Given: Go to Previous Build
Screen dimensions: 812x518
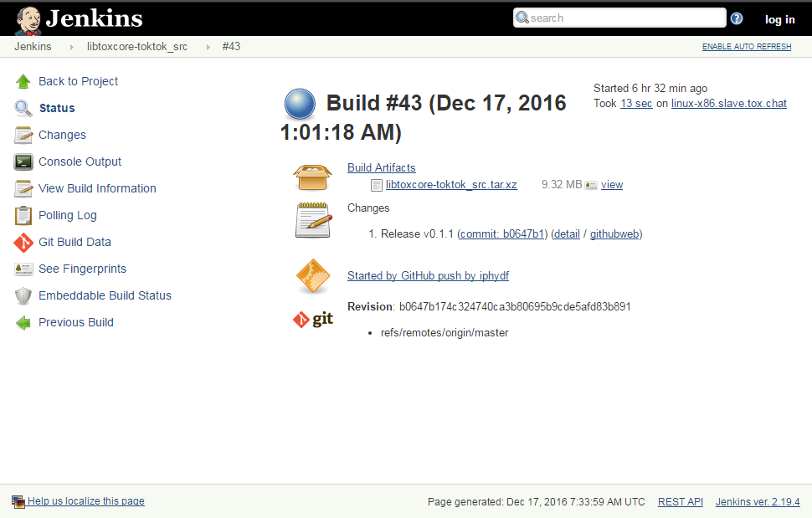Looking at the screenshot, I should click(x=75, y=322).
